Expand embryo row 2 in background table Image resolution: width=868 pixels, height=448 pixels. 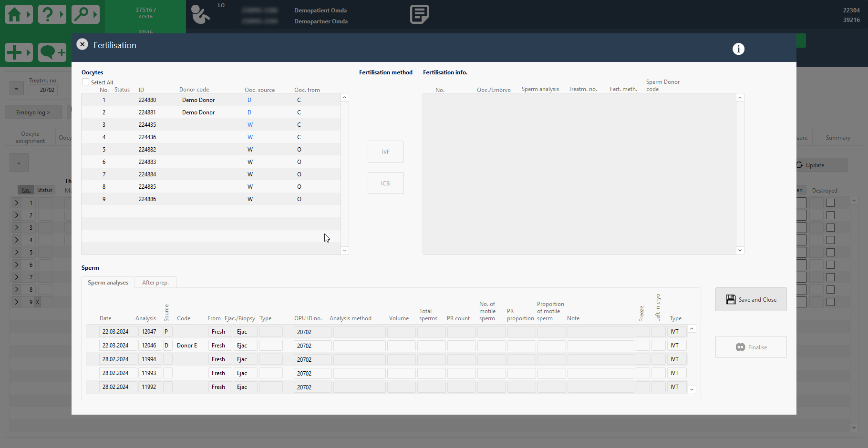pyautogui.click(x=17, y=215)
